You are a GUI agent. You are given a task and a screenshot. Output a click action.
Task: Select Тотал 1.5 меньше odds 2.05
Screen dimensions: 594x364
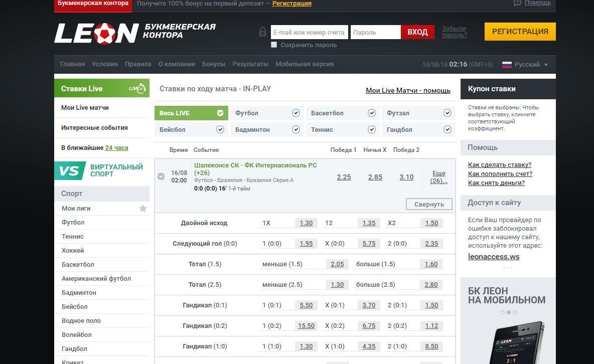[337, 264]
